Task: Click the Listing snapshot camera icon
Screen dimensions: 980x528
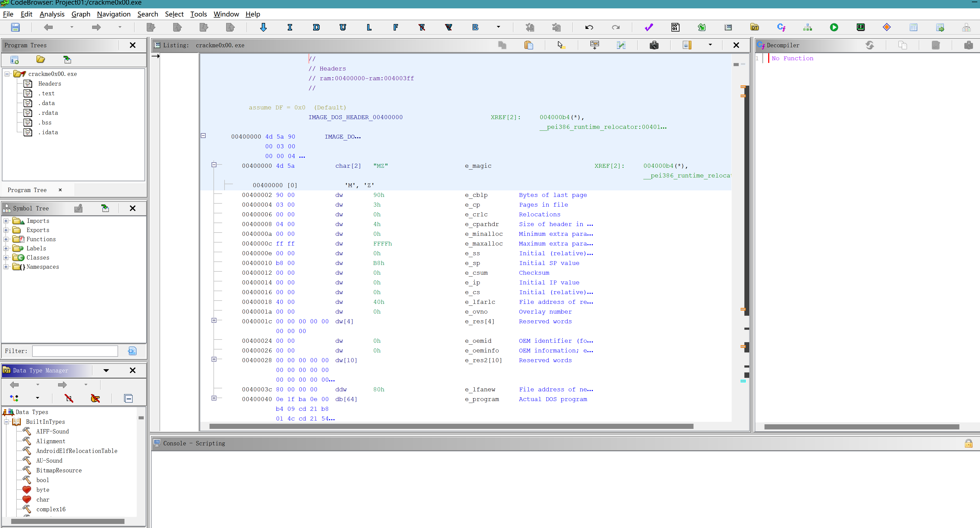Action: [654, 45]
